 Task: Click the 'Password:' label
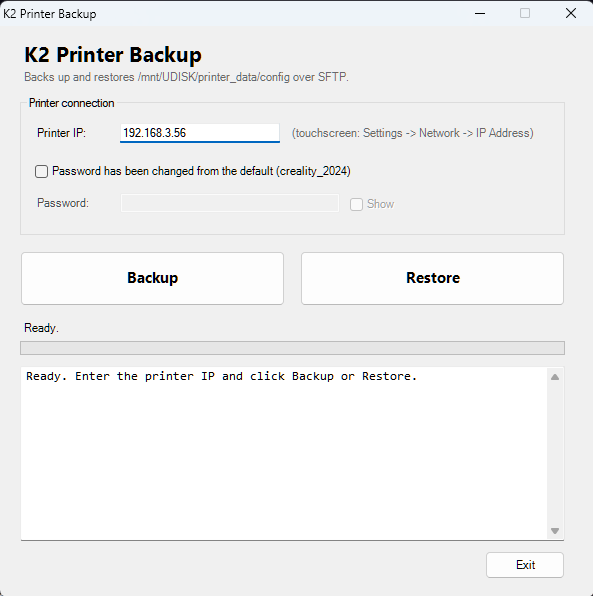tap(63, 203)
